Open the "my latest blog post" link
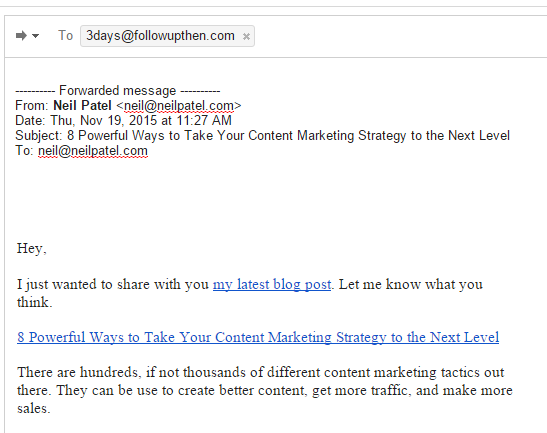 [272, 284]
